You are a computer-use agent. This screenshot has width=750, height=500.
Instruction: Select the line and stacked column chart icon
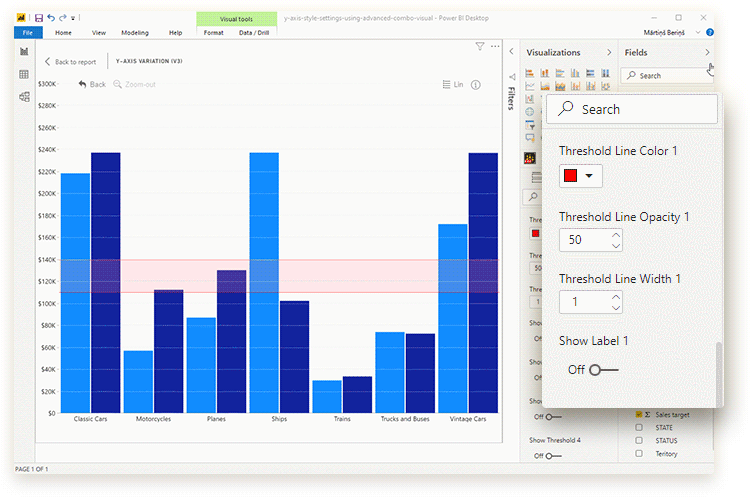coord(575,86)
